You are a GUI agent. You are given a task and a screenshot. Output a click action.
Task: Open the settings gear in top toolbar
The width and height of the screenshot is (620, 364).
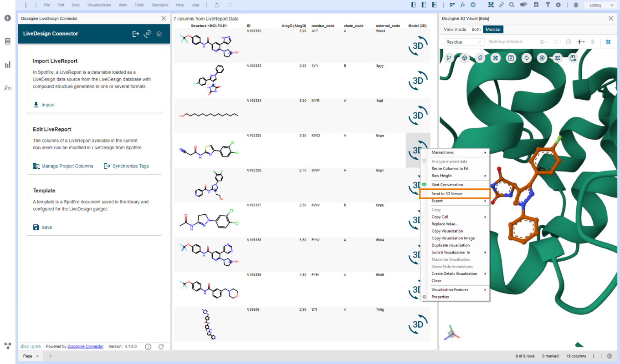[x=558, y=5]
